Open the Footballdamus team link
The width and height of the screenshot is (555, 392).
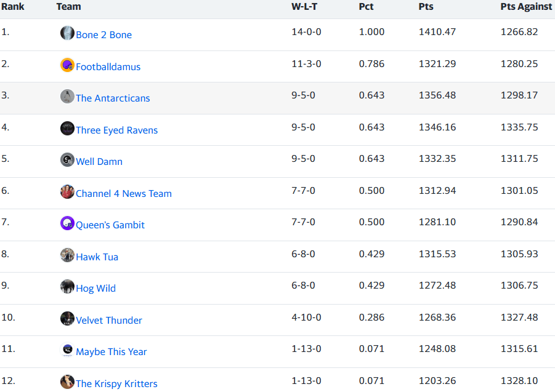108,66
